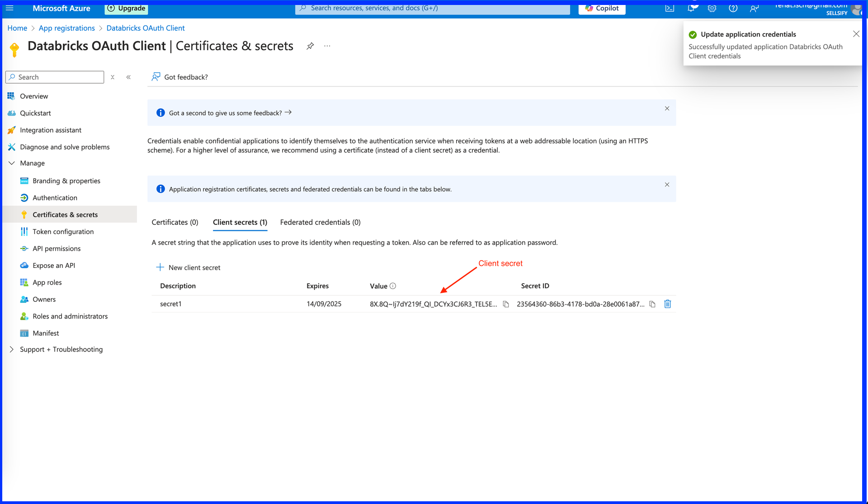Select the Client secrets (1) tab
The image size is (868, 504).
click(x=240, y=222)
